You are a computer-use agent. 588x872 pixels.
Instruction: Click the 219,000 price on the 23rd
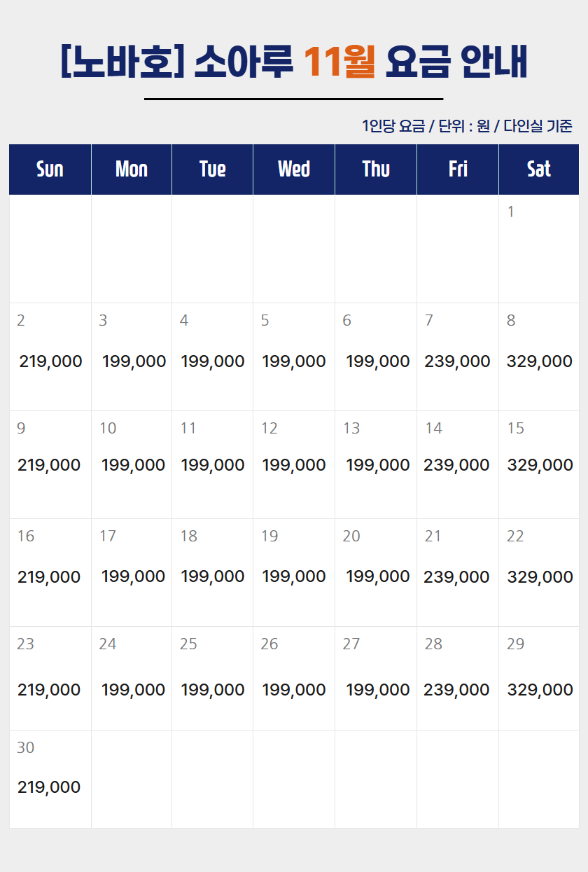[49, 690]
